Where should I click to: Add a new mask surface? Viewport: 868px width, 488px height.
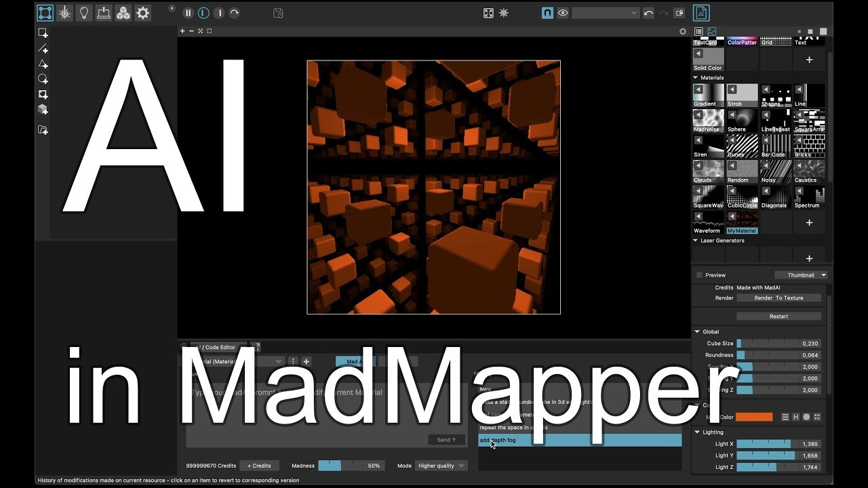pyautogui.click(x=43, y=94)
